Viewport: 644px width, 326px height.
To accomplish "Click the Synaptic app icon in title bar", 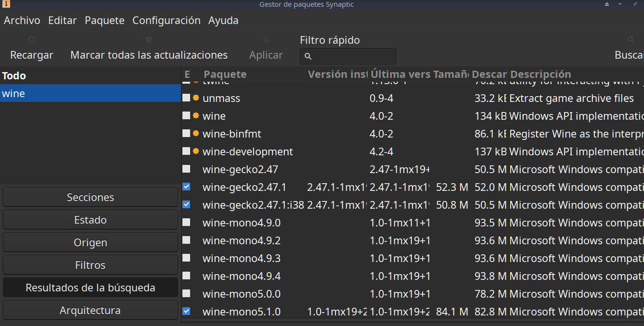I will click(6, 4).
